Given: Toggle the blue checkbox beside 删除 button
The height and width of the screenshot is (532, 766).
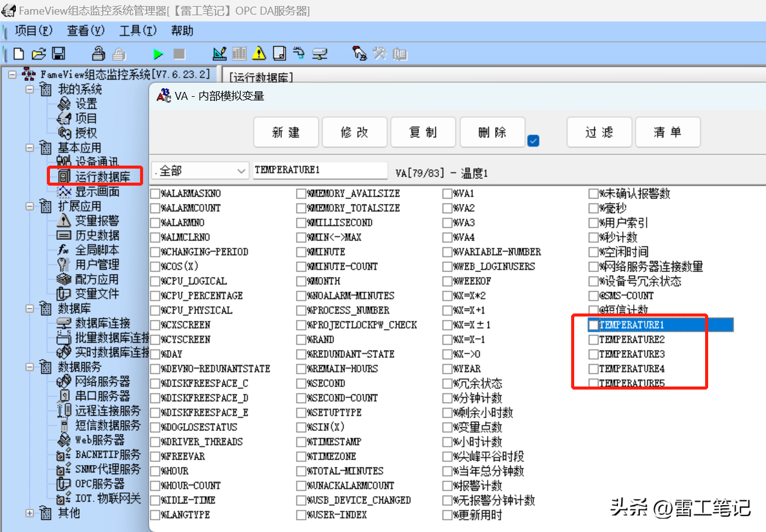Looking at the screenshot, I should pos(533,141).
